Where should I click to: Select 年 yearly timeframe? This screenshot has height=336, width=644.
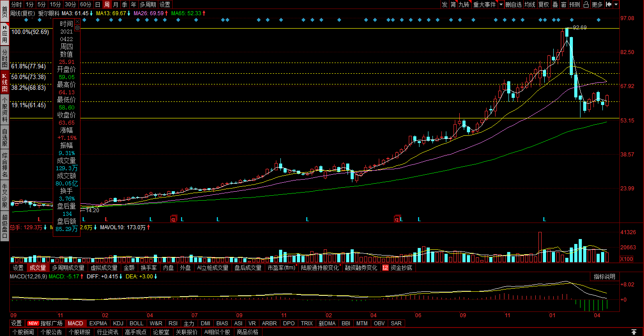click(133, 4)
